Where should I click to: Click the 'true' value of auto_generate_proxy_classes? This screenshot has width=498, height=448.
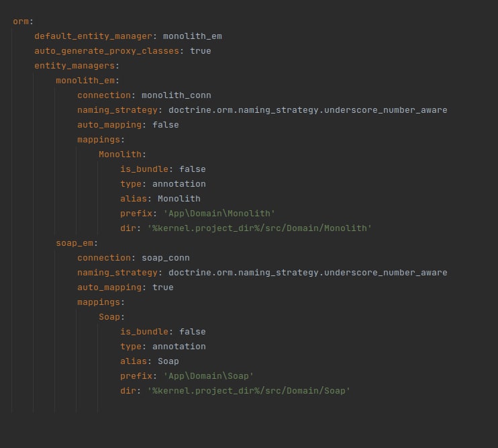coord(201,51)
